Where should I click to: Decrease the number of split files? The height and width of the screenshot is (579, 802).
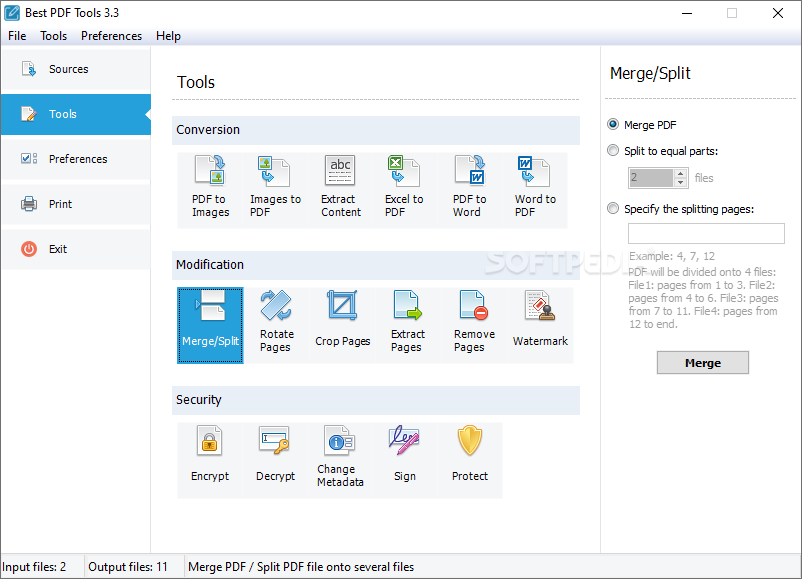(x=680, y=182)
